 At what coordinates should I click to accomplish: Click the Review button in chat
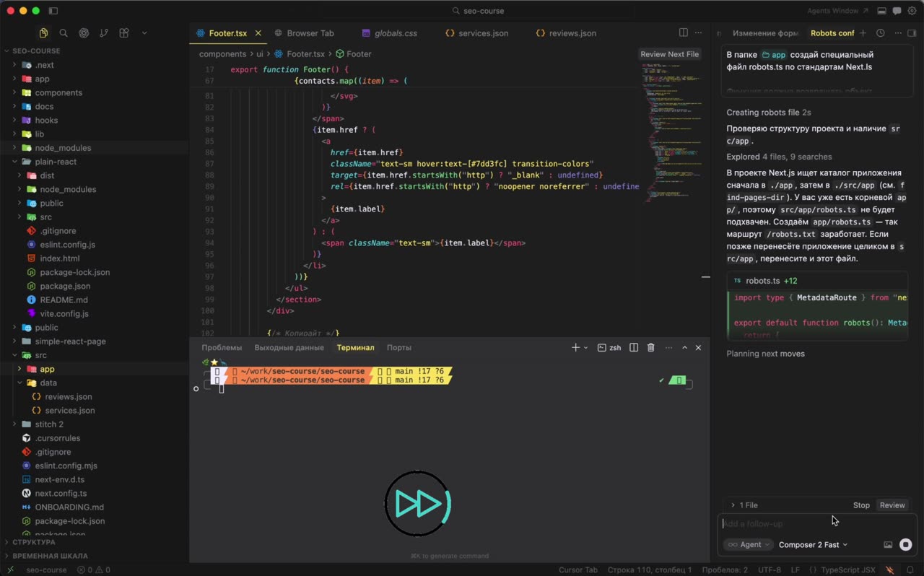(892, 505)
